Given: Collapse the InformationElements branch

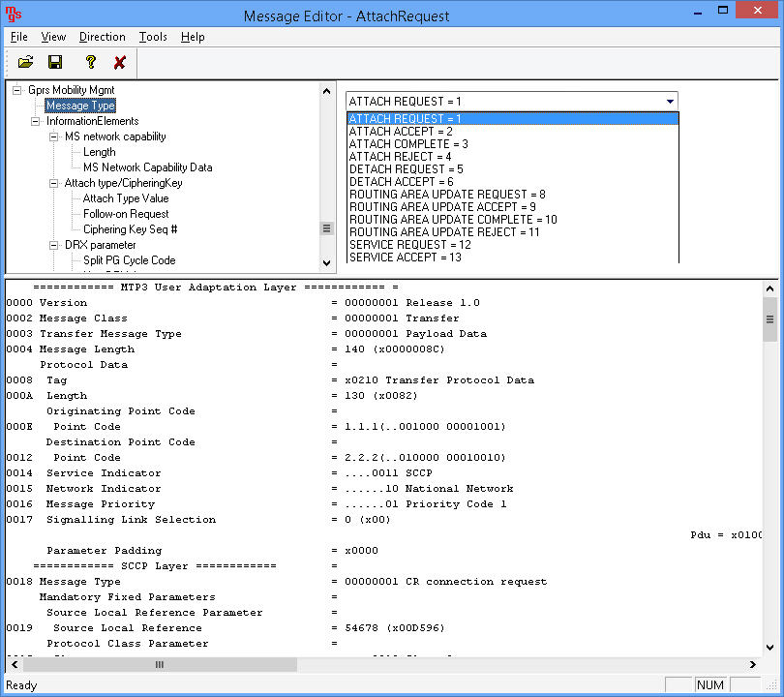Looking at the screenshot, I should click(x=34, y=120).
